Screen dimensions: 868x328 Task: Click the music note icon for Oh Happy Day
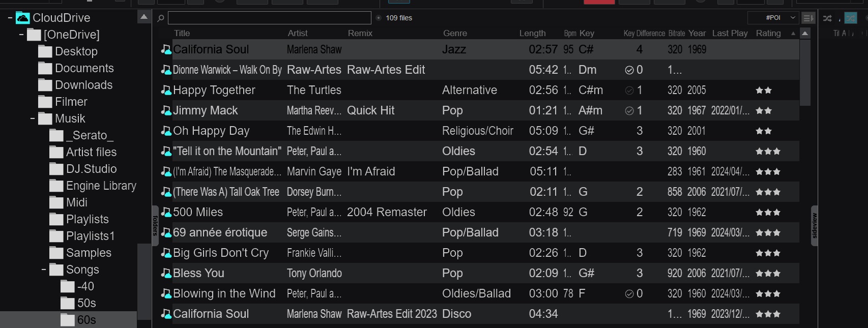pos(166,131)
